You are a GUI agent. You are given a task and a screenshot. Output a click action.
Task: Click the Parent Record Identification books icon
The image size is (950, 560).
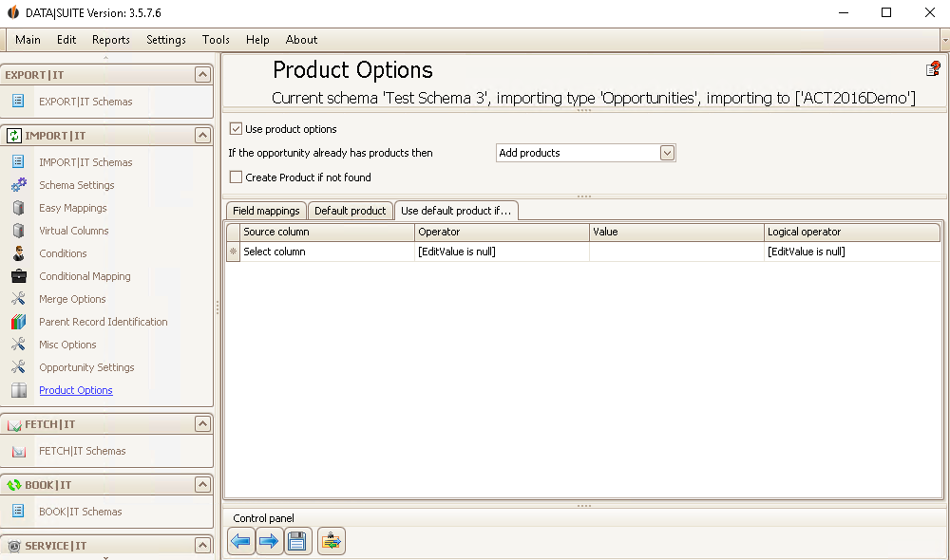[x=19, y=322]
